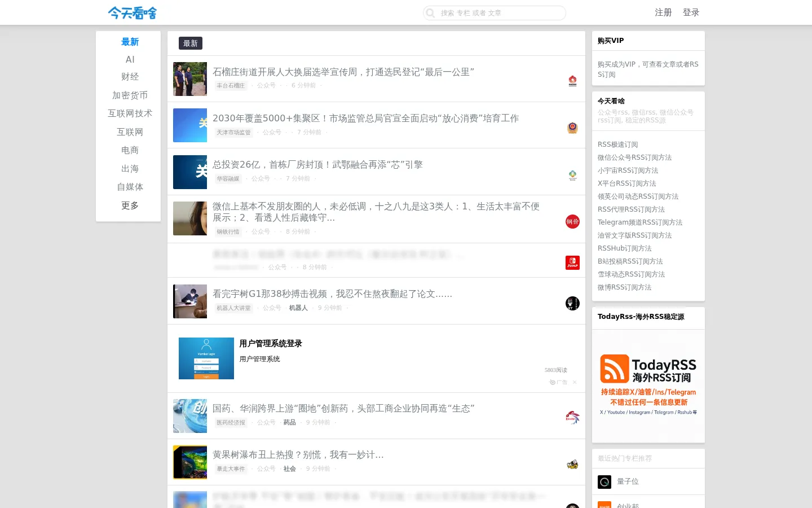Focus the 搜索 专栏 或者 文章 search field
This screenshot has width=812, height=508.
point(495,13)
